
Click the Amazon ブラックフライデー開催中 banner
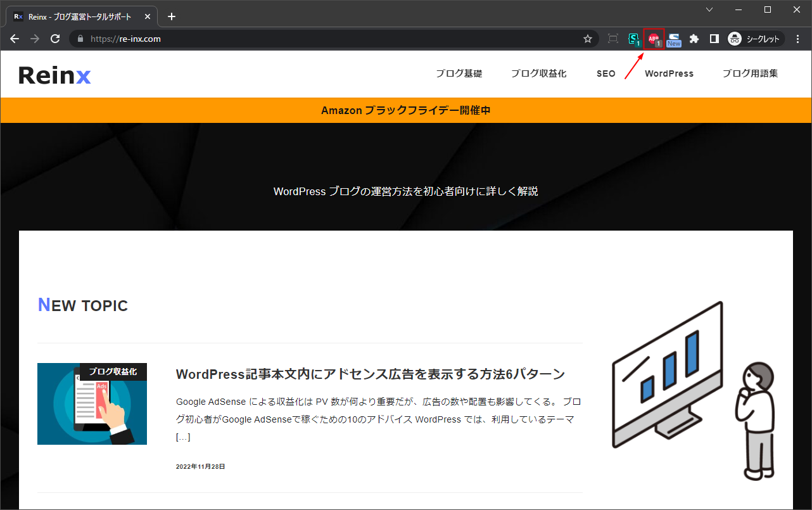406,110
